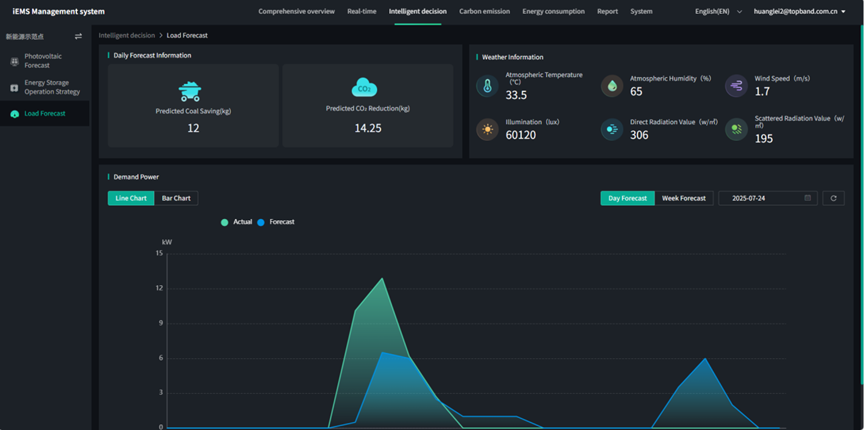The width and height of the screenshot is (864, 430).
Task: Click the sidebar collapse swap icon
Action: (79, 36)
